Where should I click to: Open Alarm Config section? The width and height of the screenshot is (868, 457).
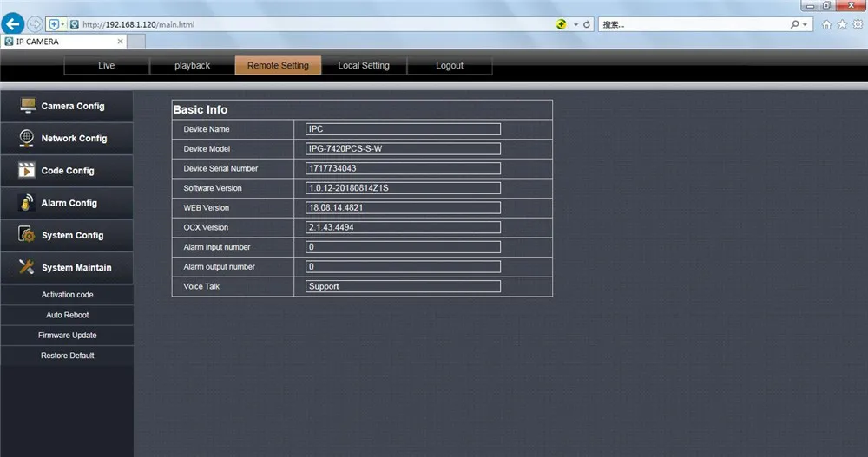click(x=67, y=203)
